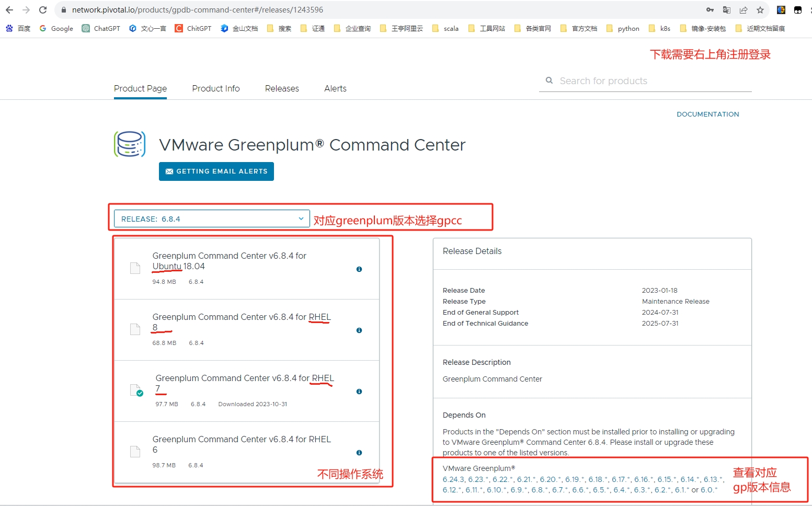Click the info icon beside RHEL 7 download

359,392
